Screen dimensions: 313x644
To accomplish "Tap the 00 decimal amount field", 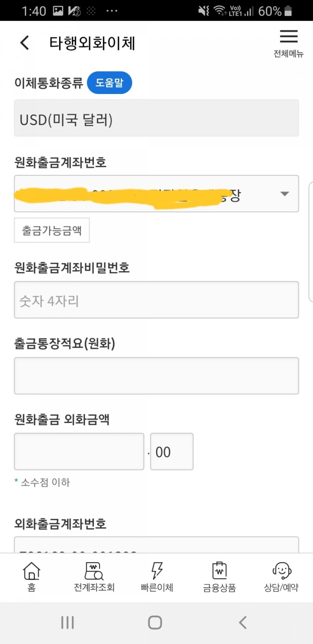I will [x=172, y=451].
